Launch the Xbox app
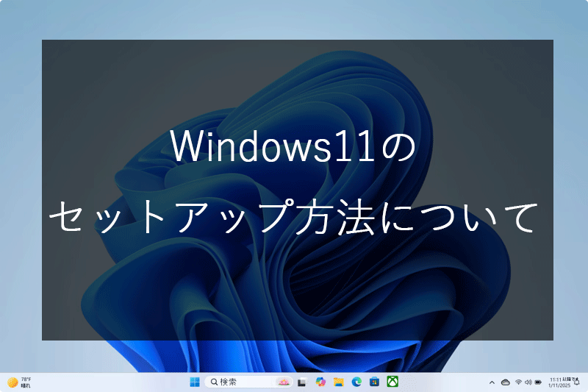 393,382
